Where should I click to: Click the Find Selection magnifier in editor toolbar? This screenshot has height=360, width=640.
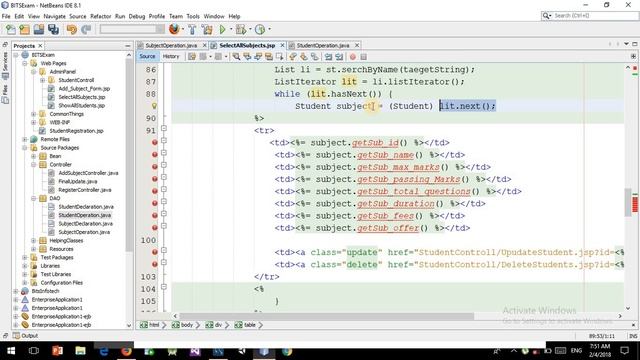point(236,56)
